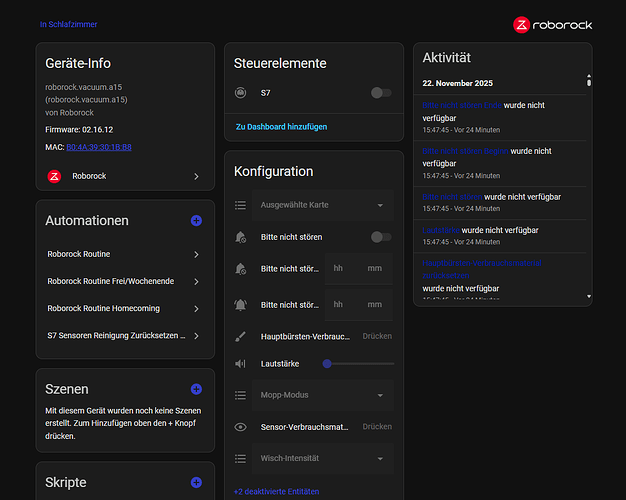Click the S7 vacuum entity icon
The image size is (626, 500).
tap(240, 93)
